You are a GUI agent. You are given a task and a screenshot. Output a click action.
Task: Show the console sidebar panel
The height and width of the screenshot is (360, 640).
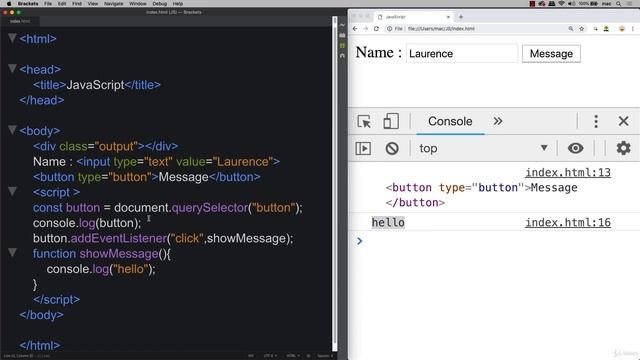point(363,148)
